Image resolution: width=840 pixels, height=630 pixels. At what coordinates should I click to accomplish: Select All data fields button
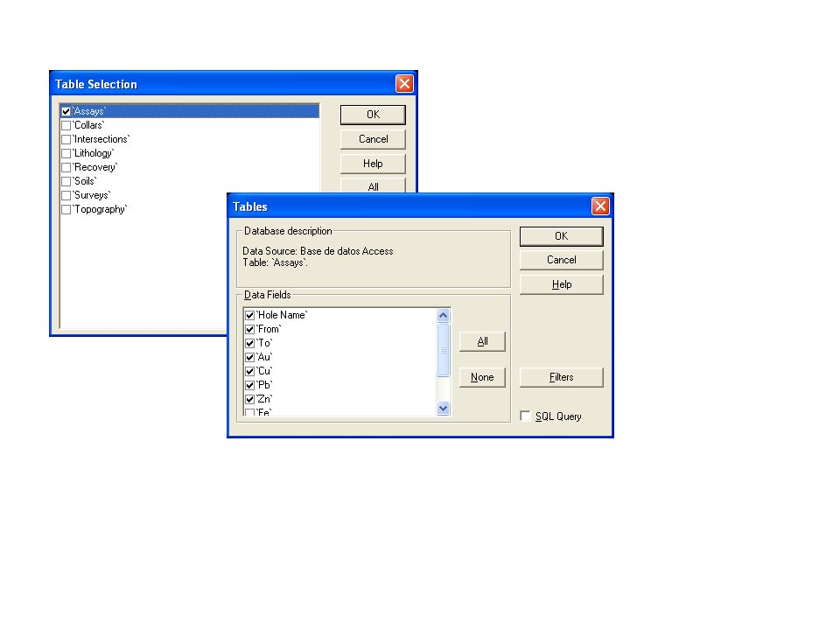pyautogui.click(x=482, y=342)
